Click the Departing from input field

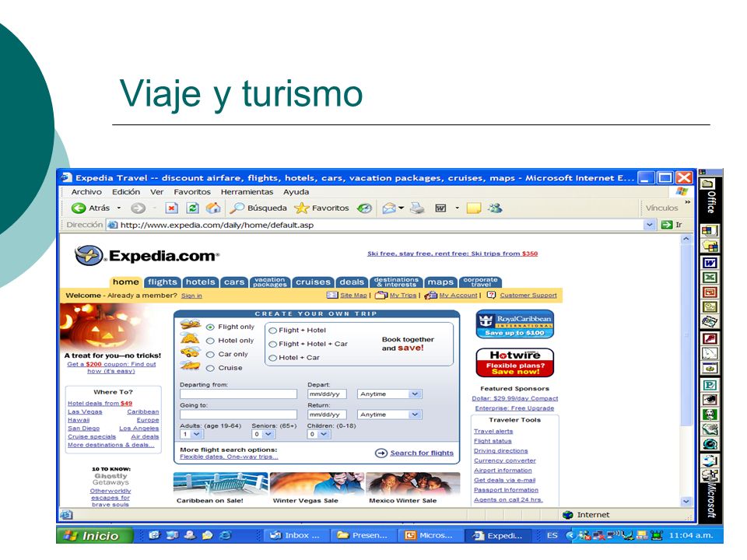click(x=238, y=394)
